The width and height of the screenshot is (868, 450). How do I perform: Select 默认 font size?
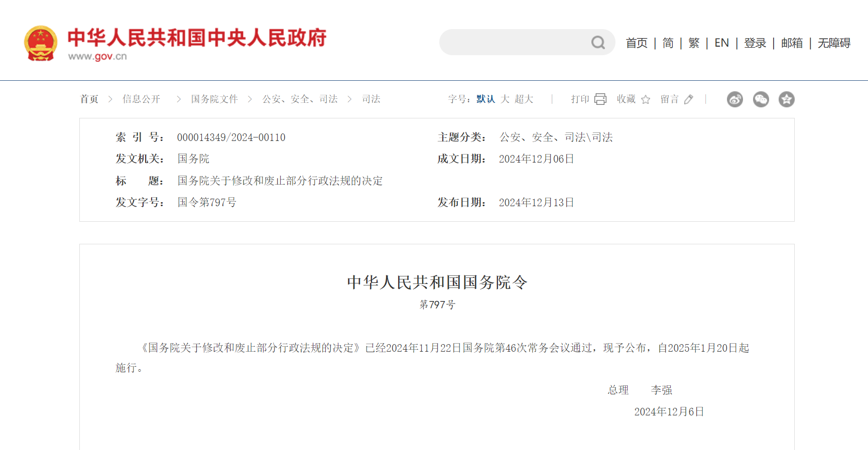[x=486, y=99]
